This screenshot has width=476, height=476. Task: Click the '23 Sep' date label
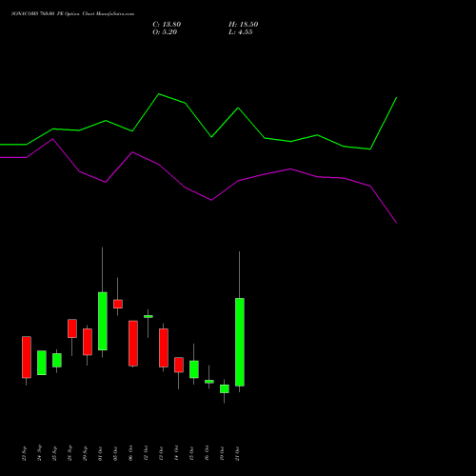click(25, 453)
